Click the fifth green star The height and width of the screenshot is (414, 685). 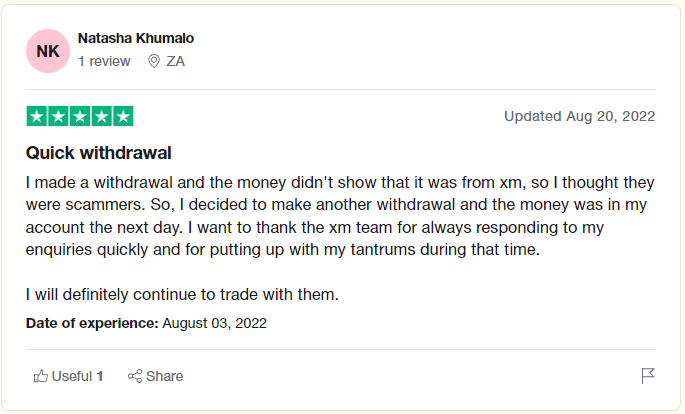click(x=123, y=116)
